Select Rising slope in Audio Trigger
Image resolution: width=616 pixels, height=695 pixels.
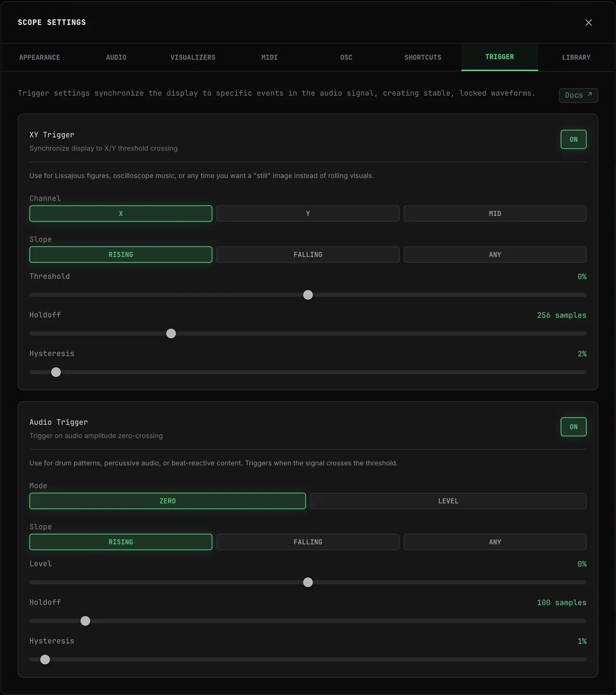(121, 542)
